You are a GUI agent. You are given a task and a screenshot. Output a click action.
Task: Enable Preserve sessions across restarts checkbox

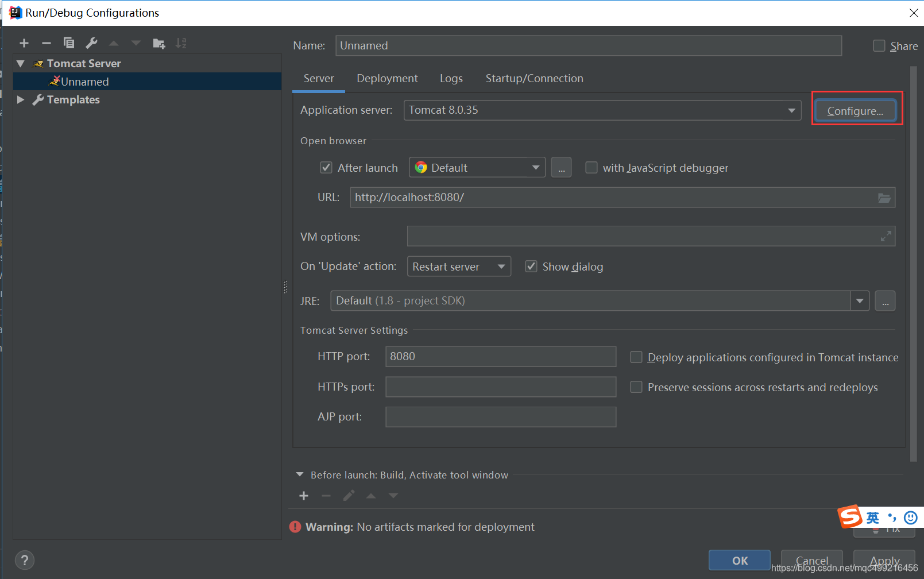(x=636, y=387)
